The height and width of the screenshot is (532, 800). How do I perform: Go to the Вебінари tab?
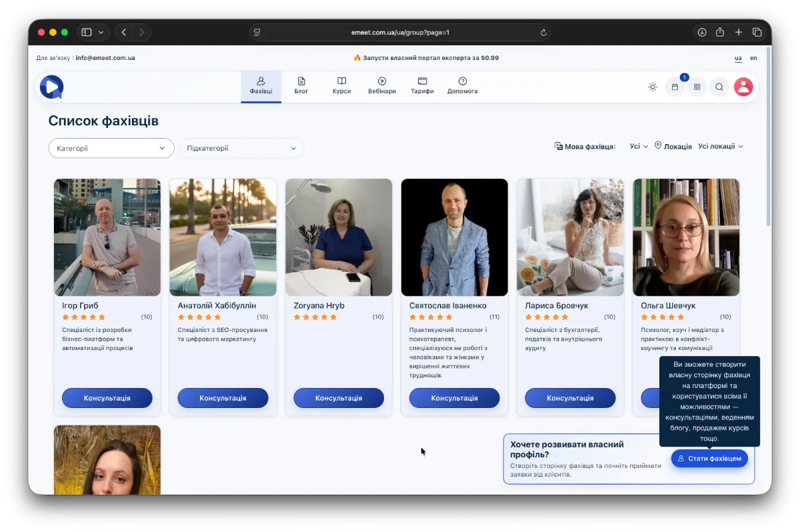382,86
